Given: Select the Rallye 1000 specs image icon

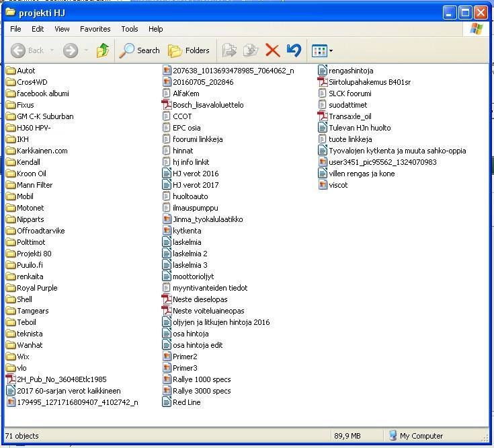Looking at the screenshot, I should 167,379.
